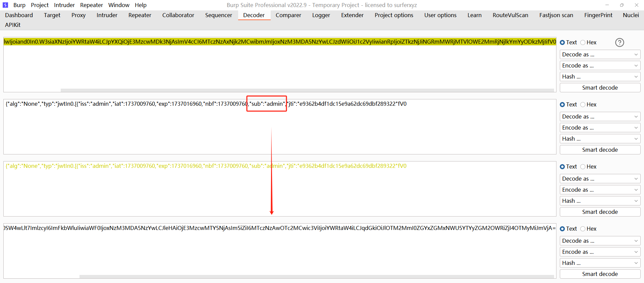Click in the second decoded JSON text area
Screen dimensions: 644x283
280,127
